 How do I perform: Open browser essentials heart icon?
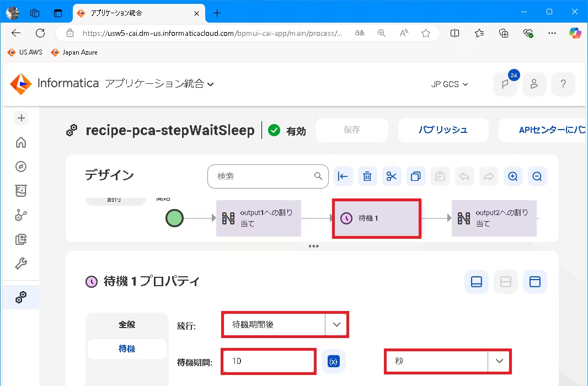tap(528, 33)
